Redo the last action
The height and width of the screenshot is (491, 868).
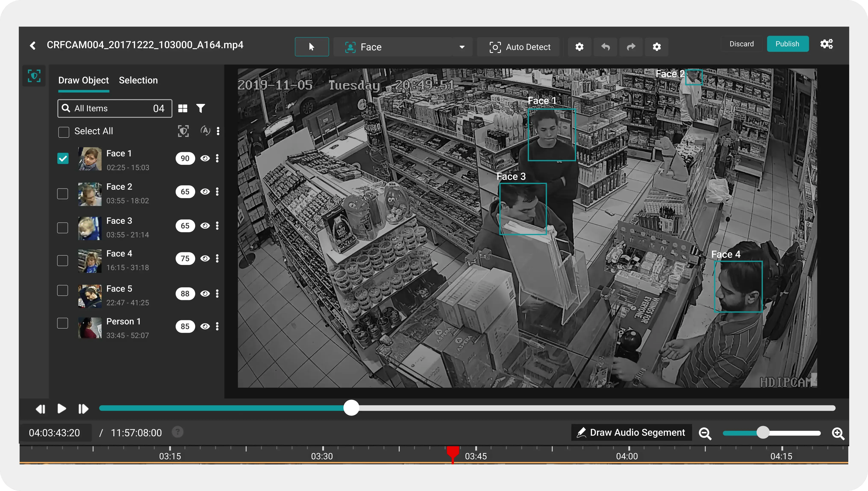coord(631,47)
